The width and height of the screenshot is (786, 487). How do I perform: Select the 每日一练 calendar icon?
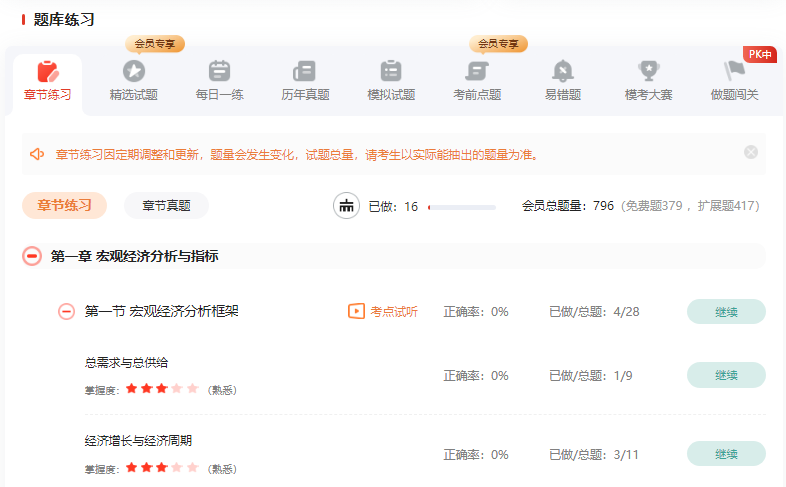219,72
